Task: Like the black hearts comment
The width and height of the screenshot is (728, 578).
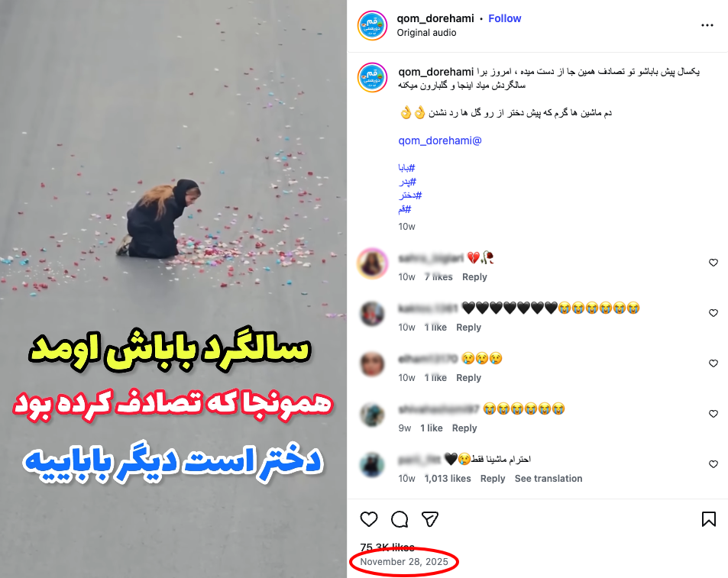Action: click(713, 313)
